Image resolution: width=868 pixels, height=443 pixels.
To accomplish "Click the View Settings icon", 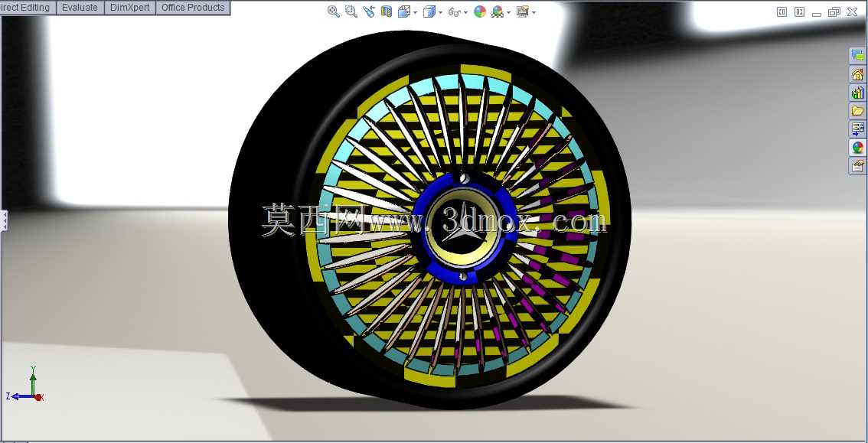I will pyautogui.click(x=523, y=11).
